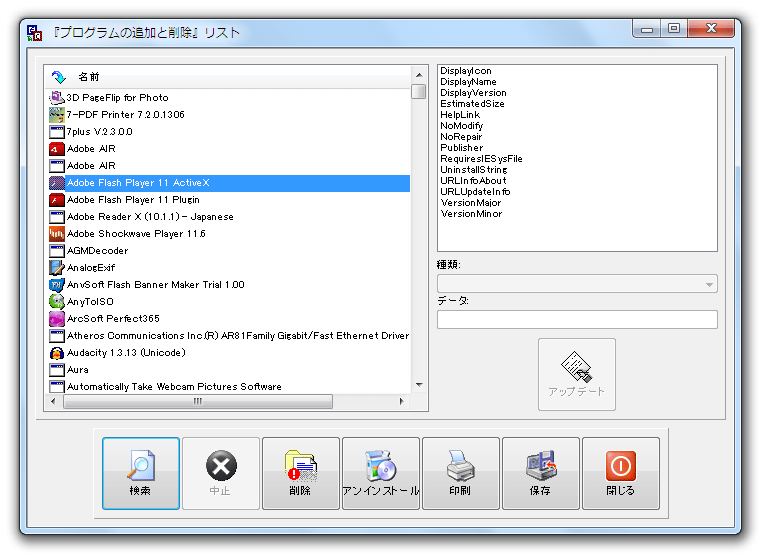Select 'AnyToISO' entry text

(90, 301)
